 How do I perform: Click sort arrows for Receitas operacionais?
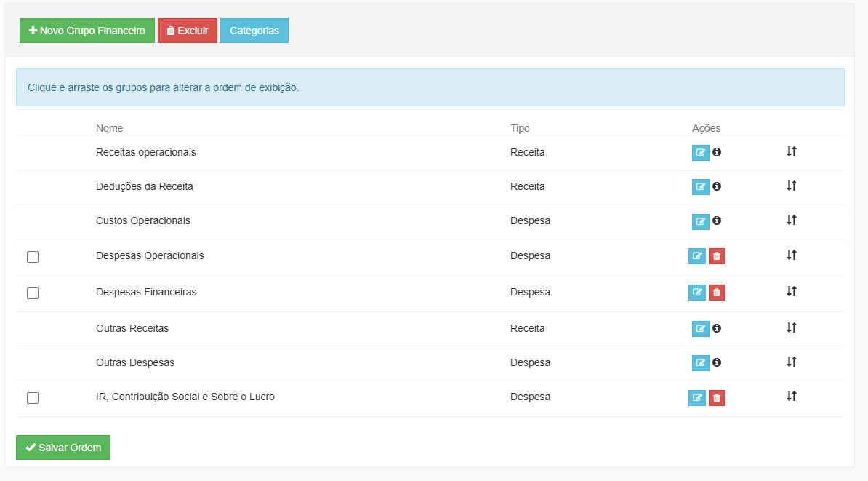pos(792,151)
